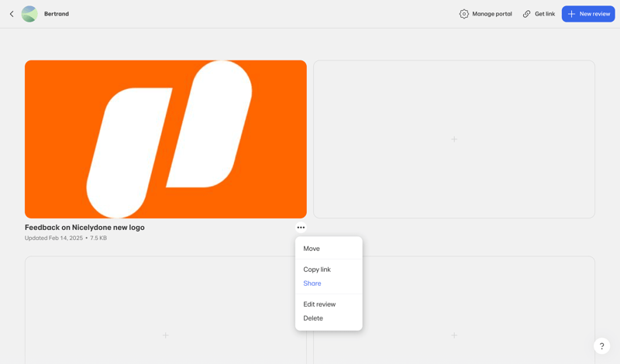Add review in empty bottom-right card
This screenshot has height=364, width=620.
click(454, 335)
